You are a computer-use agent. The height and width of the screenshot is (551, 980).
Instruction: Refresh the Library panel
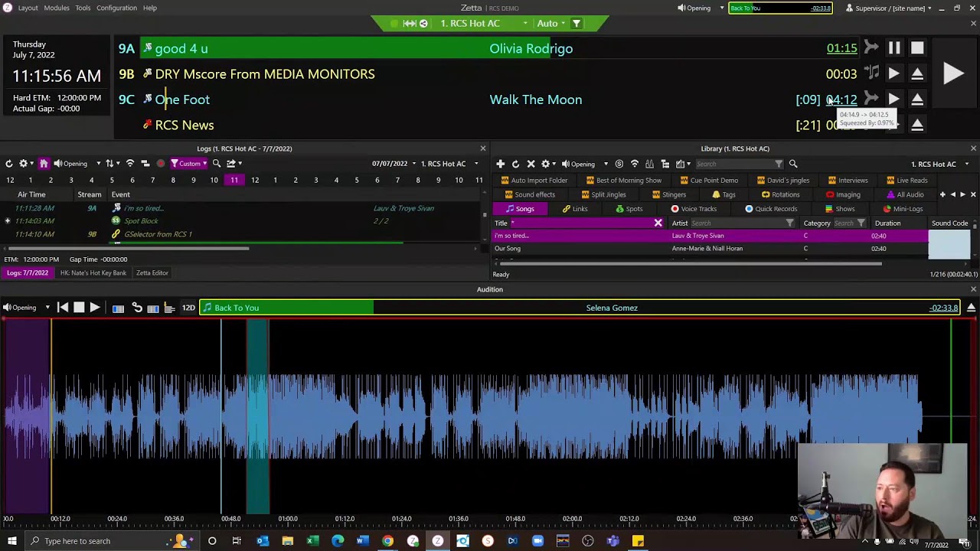[515, 164]
